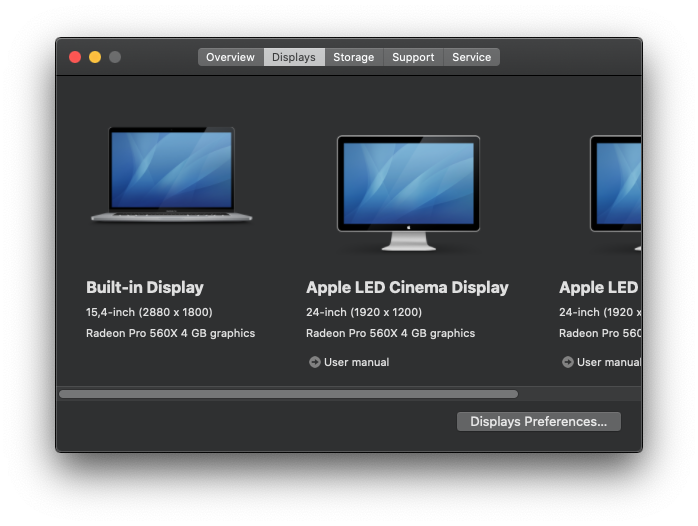Open User manual link under Apple LED Cinema Display
The width and height of the screenshot is (698, 526).
point(356,362)
